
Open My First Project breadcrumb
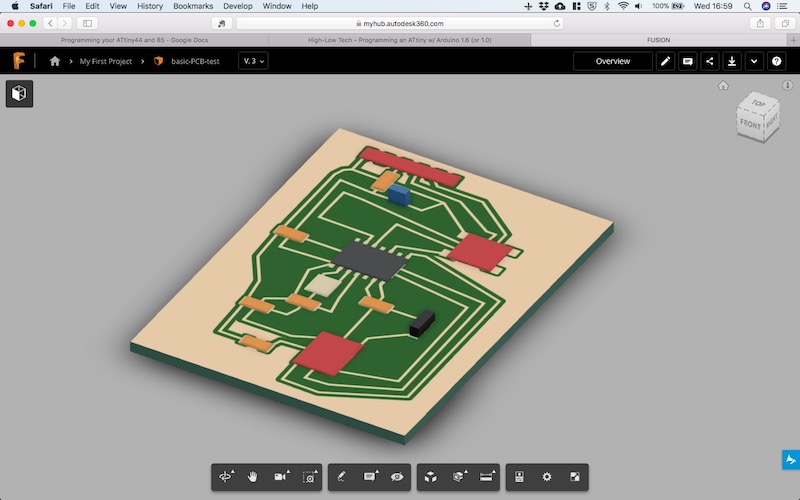coord(106,61)
